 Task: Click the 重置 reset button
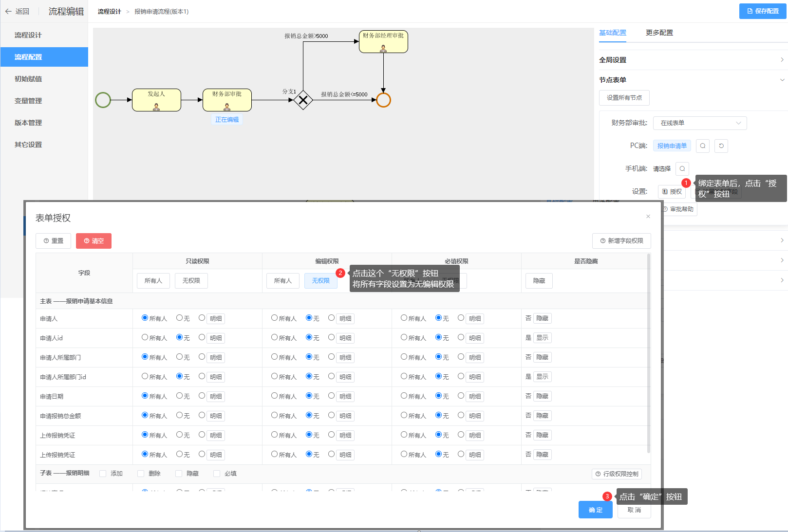(x=54, y=241)
